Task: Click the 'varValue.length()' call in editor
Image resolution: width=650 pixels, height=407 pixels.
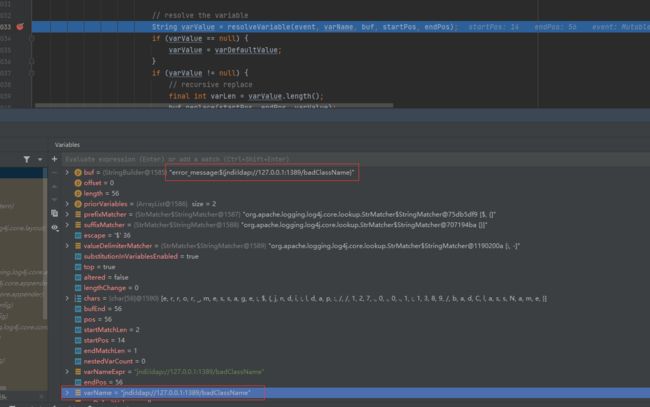Action: point(284,96)
